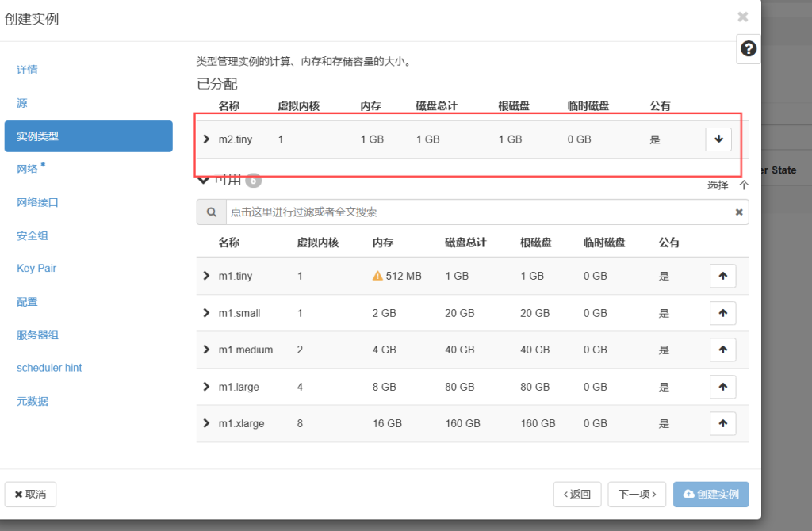Screen dimensions: 812x531
Task: Allocate m1.small flavor using up arrow
Action: [722, 313]
